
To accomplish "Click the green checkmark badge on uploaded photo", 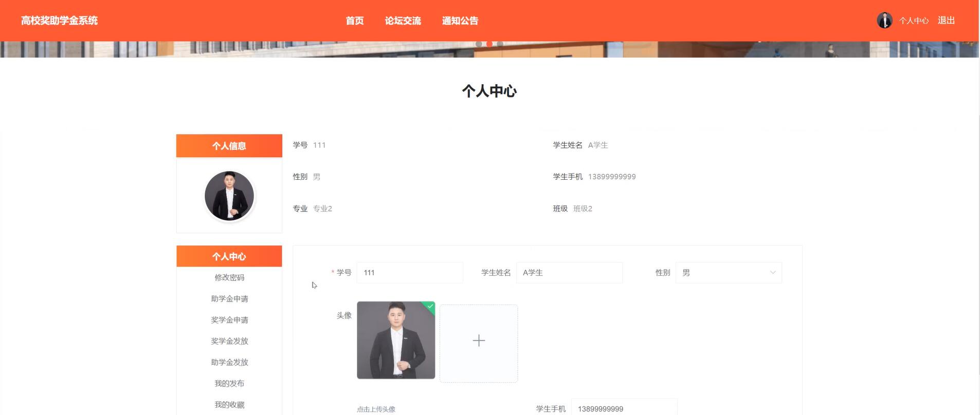I will click(430, 307).
